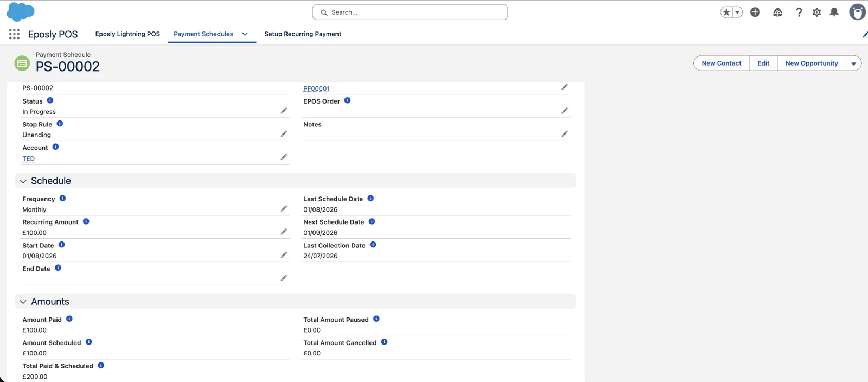The image size is (868, 382).
Task: Click the 'Unending' stop rule value
Action: tap(36, 135)
